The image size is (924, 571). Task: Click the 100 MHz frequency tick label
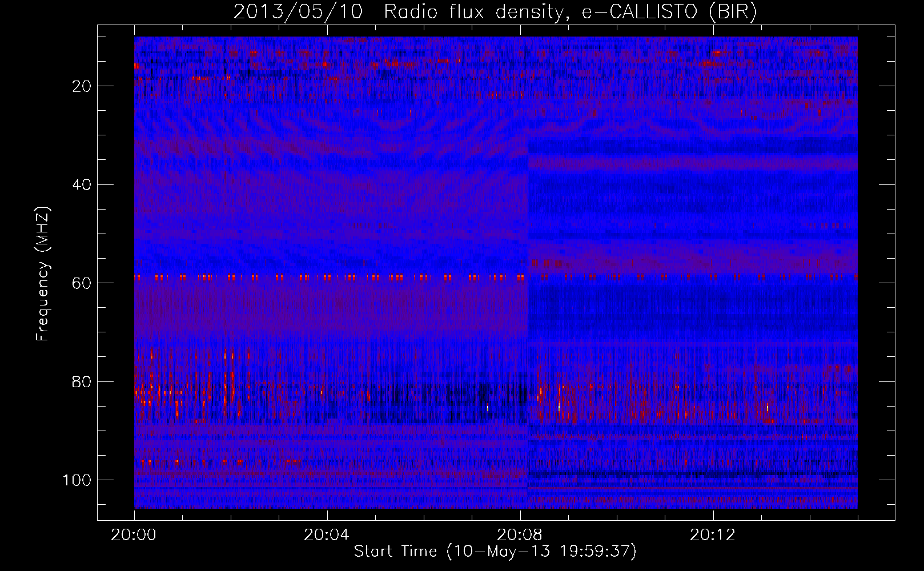point(77,480)
